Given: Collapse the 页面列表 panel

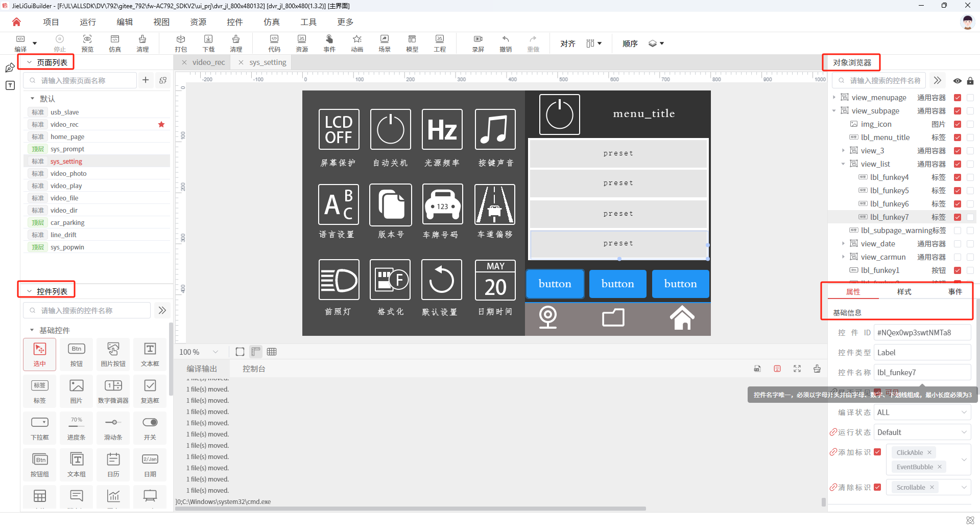Looking at the screenshot, I should pos(30,62).
